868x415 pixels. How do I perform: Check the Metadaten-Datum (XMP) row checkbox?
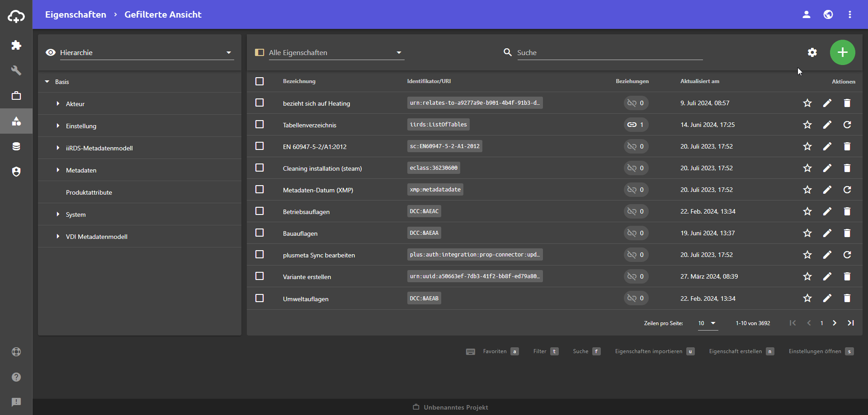click(259, 189)
